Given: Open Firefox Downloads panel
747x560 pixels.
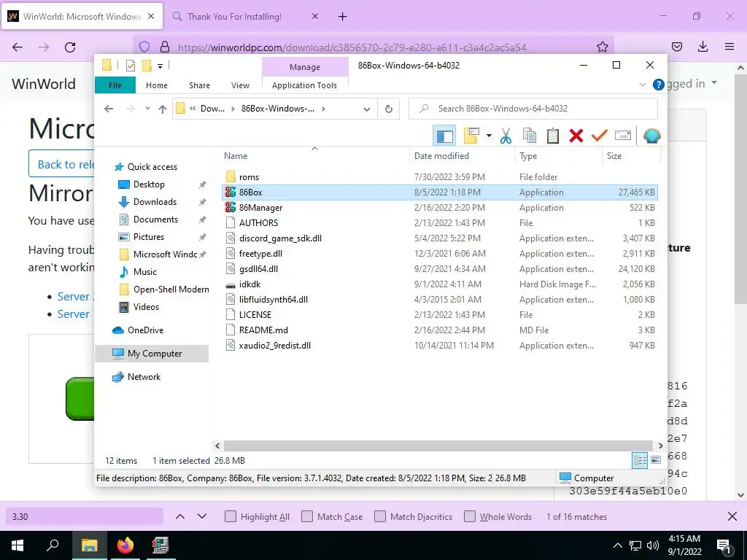Looking at the screenshot, I should click(703, 47).
